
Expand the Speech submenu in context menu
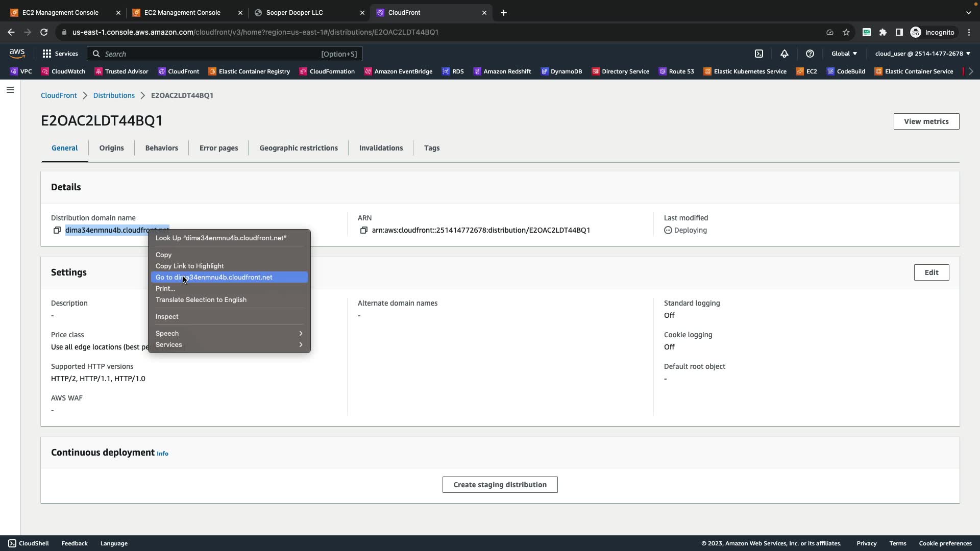pos(229,333)
